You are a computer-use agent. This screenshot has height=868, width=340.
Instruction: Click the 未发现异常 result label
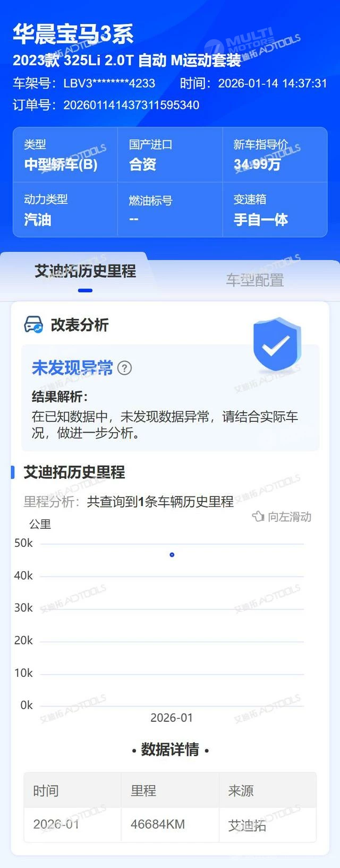tap(72, 367)
